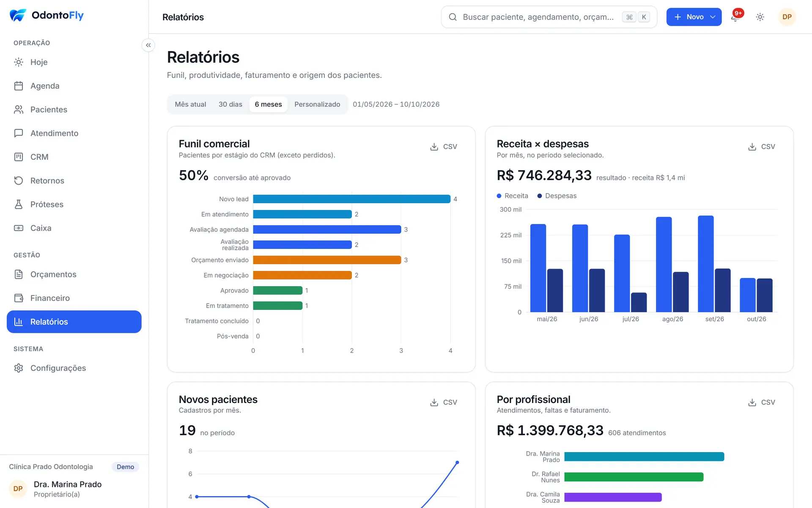Image resolution: width=812 pixels, height=508 pixels.
Task: Open the Atendimento chat section
Action: 74,133
